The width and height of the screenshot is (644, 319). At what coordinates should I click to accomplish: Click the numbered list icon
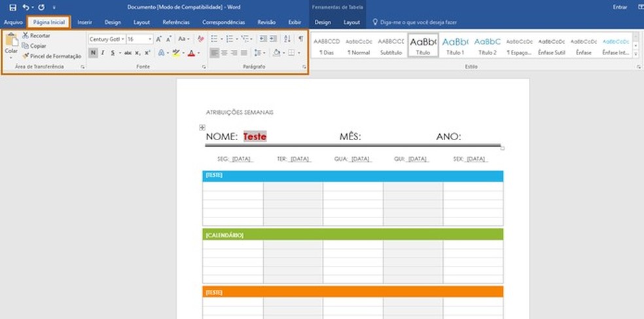(229, 39)
